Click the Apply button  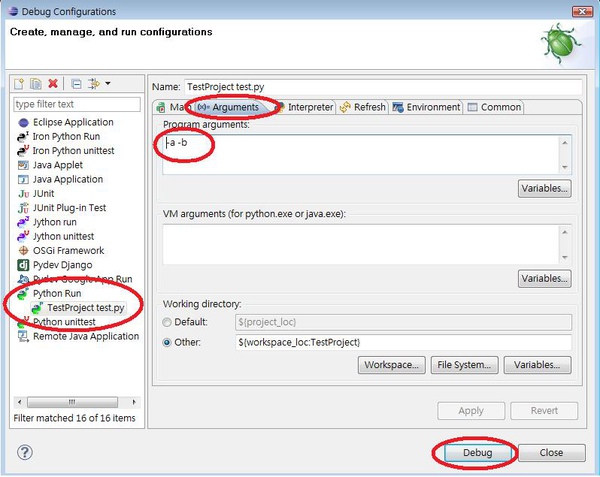pos(471,411)
